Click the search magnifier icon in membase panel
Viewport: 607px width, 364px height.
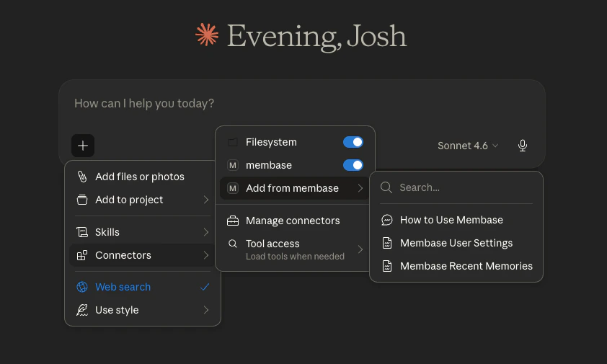(x=386, y=187)
